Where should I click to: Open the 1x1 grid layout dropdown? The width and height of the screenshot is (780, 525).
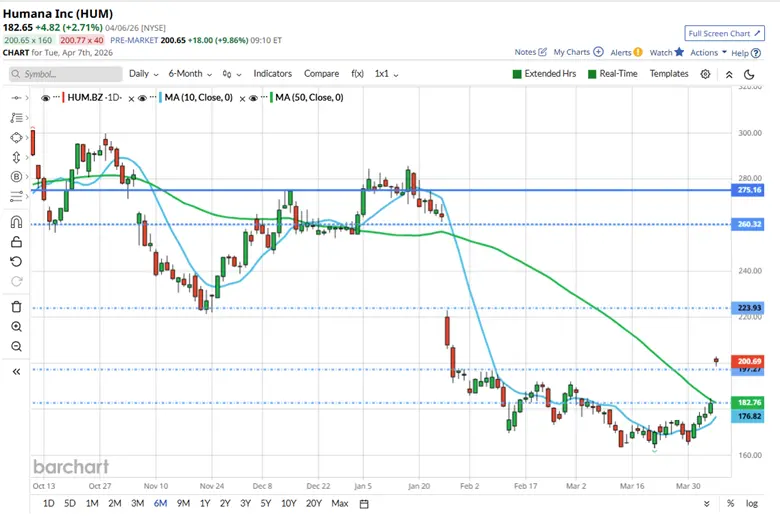pyautogui.click(x=387, y=74)
